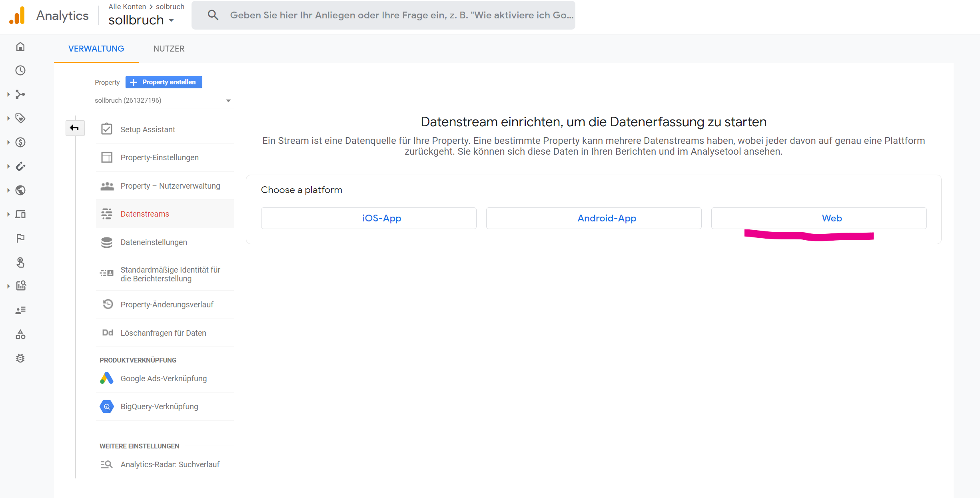Open Setup Assistant menu entry

coord(165,129)
